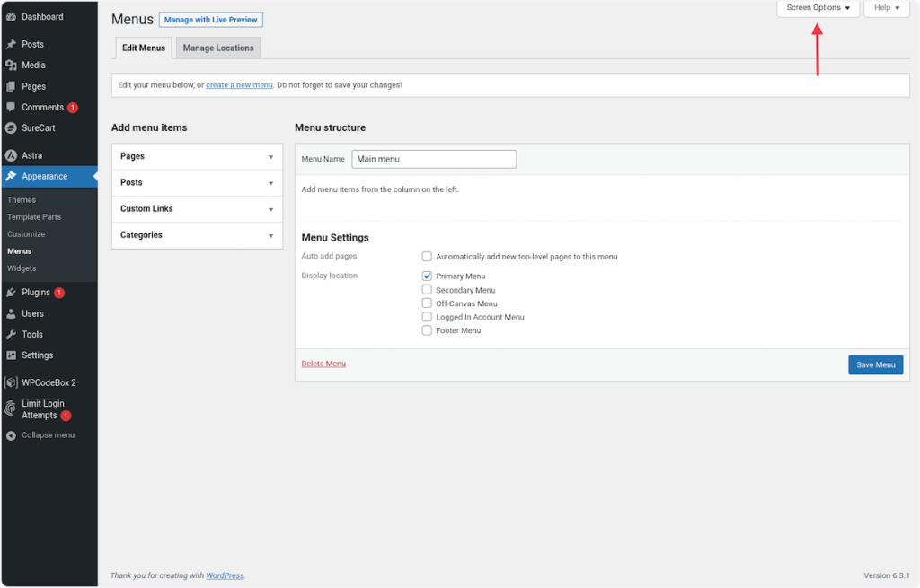
Task: Click the Settings sliders icon
Action: [11, 355]
